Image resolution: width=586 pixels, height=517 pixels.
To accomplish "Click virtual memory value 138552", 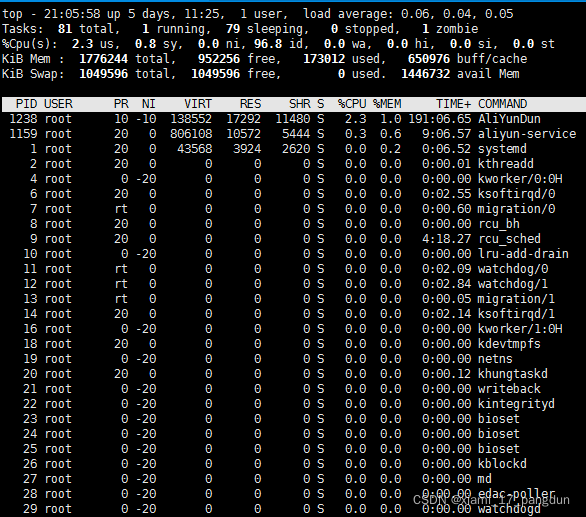I will pos(191,119).
